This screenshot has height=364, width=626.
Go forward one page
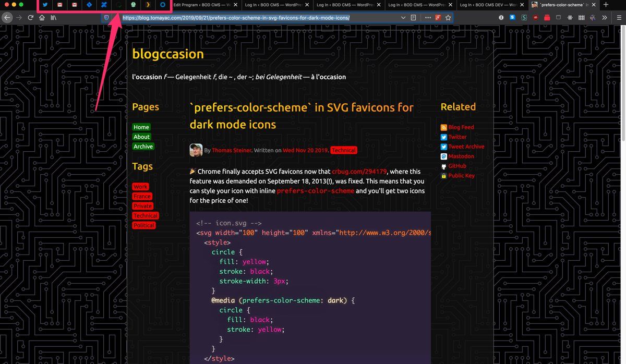[x=20, y=17]
